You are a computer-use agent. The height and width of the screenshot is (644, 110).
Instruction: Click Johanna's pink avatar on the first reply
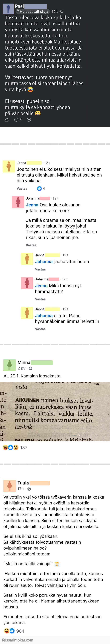(18, 202)
